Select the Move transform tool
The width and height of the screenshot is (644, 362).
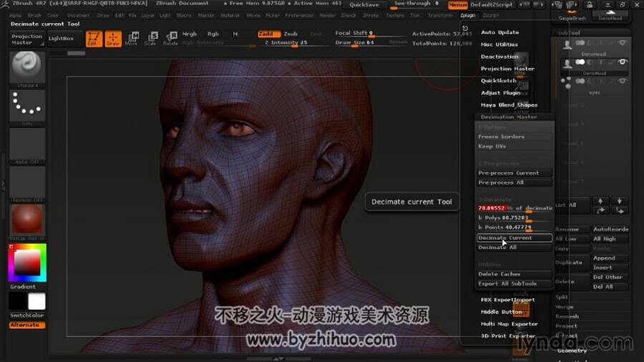pos(132,38)
